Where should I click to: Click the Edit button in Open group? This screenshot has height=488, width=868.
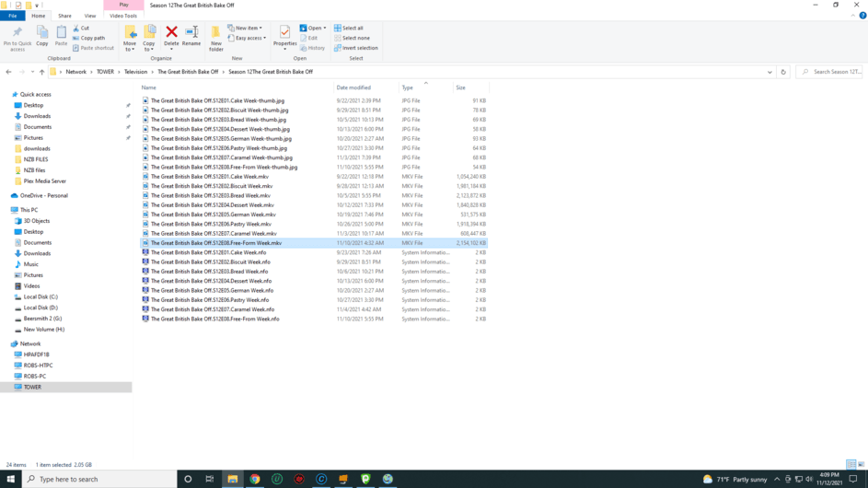point(309,39)
